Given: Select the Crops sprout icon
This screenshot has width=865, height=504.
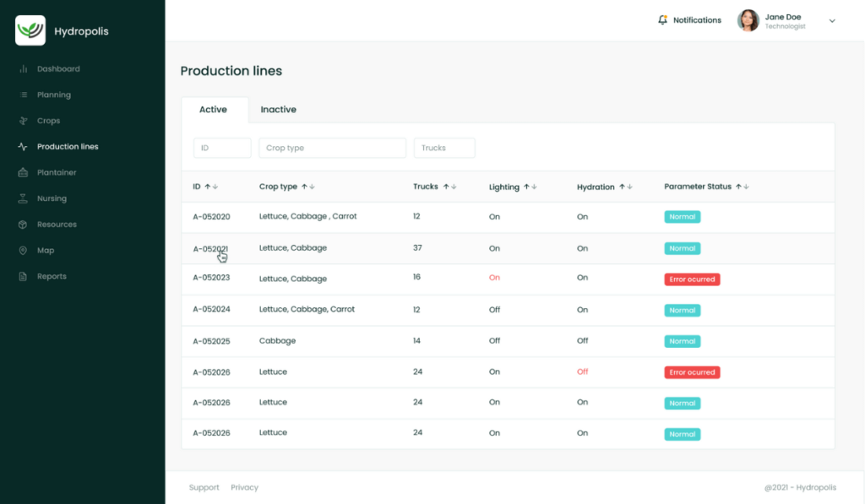Looking at the screenshot, I should (23, 121).
